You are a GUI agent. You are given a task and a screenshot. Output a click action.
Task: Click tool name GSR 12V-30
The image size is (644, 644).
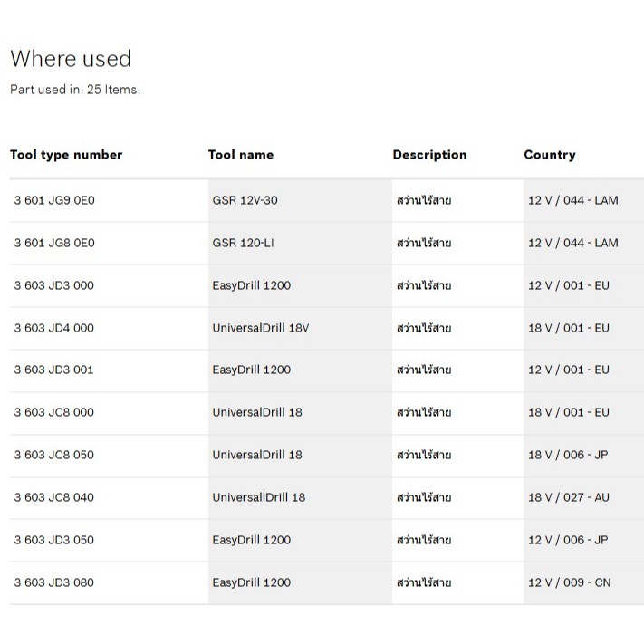tap(245, 200)
